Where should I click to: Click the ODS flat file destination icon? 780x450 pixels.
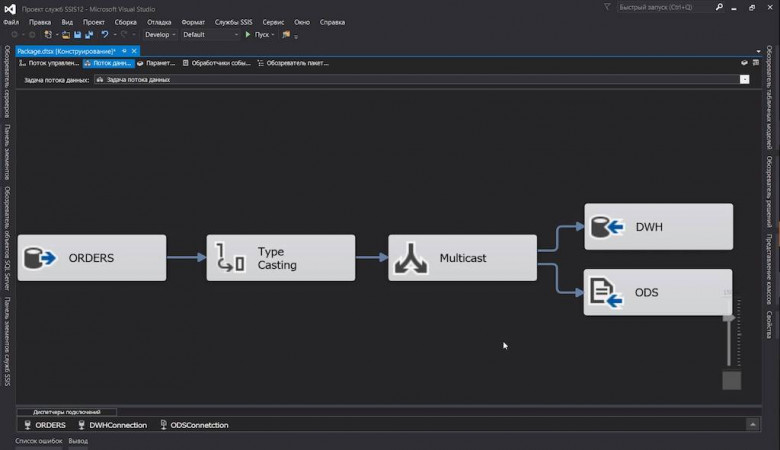coord(606,293)
